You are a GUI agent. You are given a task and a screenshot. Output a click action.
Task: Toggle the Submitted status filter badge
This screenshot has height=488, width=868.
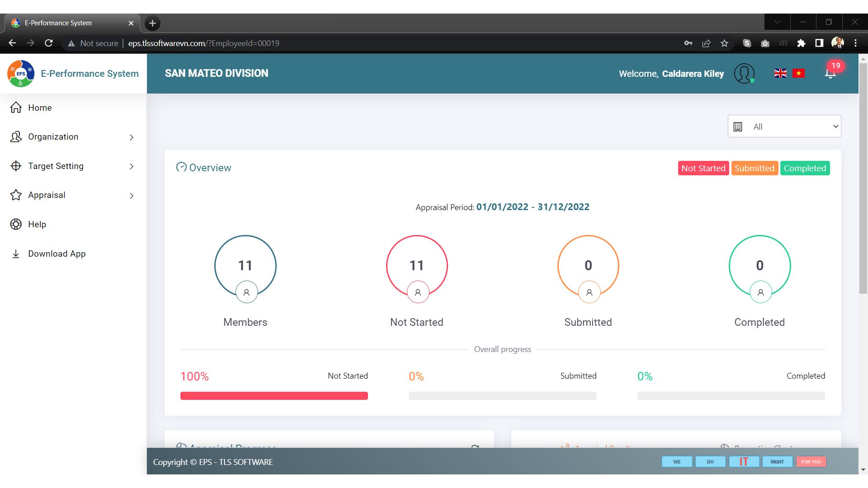pos(754,168)
